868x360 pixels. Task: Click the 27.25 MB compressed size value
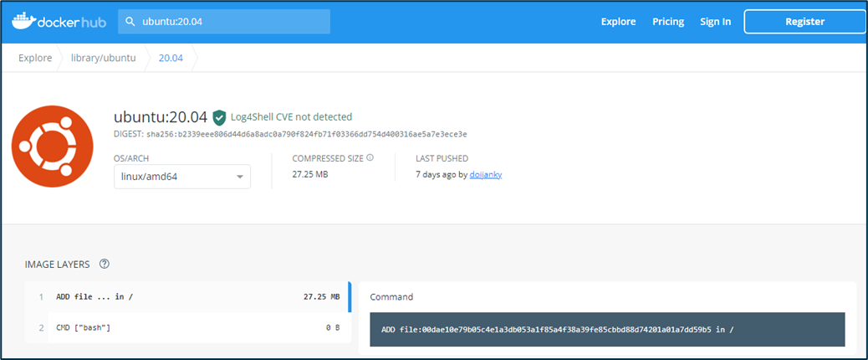(x=310, y=174)
